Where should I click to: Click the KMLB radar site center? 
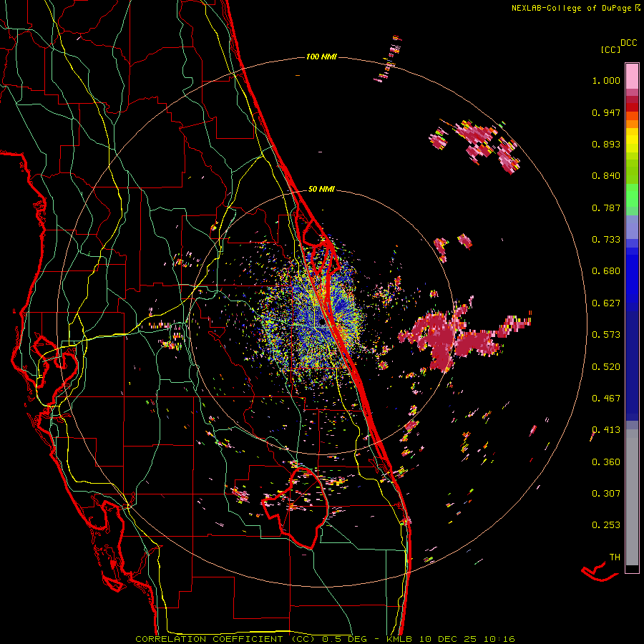tap(321, 323)
